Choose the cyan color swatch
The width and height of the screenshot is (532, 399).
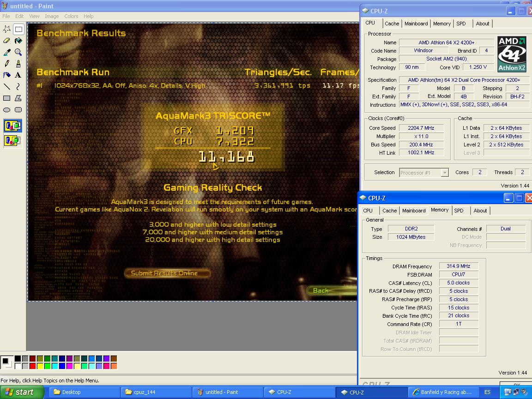point(54,366)
